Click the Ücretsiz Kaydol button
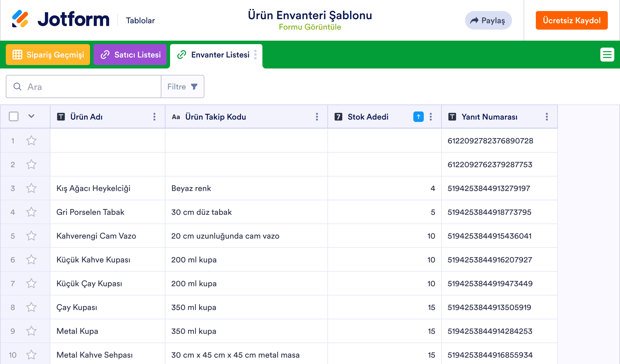Viewport: 620px width, 364px height. [572, 20]
